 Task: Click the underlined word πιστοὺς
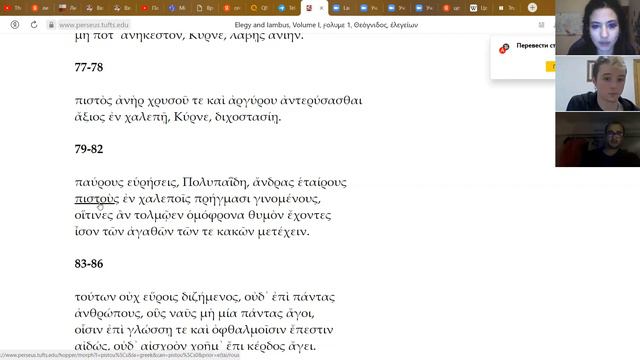pos(97,199)
